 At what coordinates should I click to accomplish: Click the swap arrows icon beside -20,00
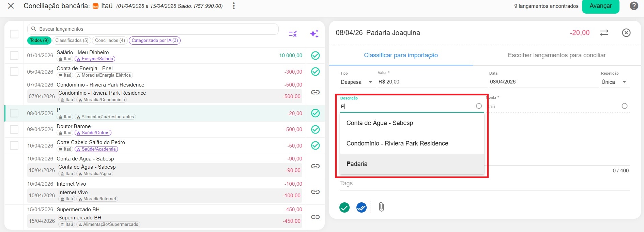604,33
